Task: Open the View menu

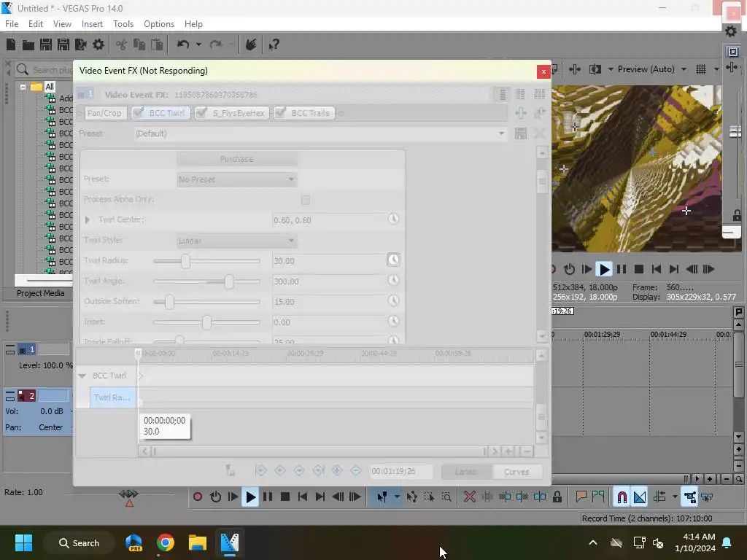Action: point(62,24)
